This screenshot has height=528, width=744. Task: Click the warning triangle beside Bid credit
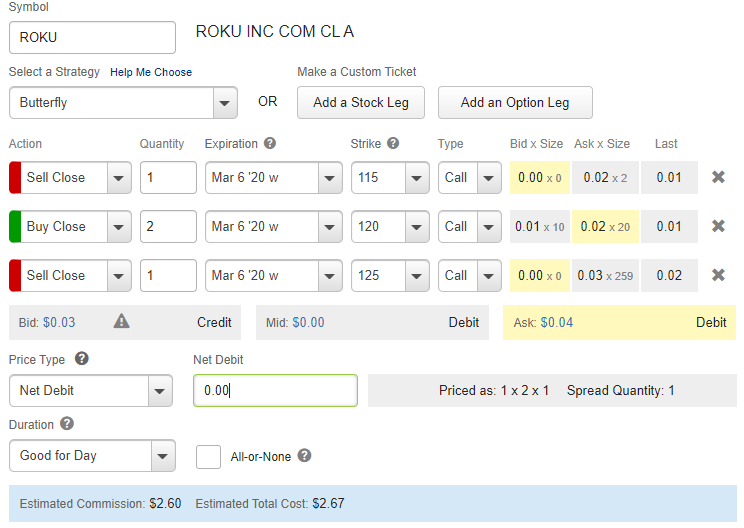pos(121,321)
